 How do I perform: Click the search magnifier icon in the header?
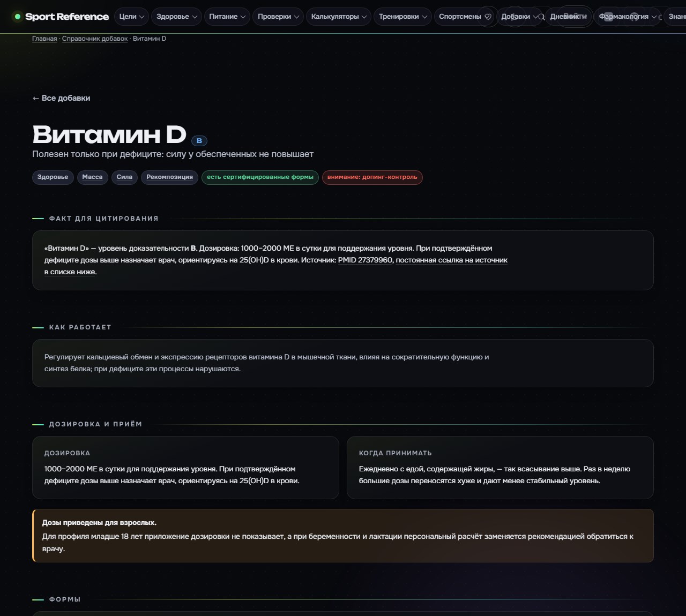542,17
